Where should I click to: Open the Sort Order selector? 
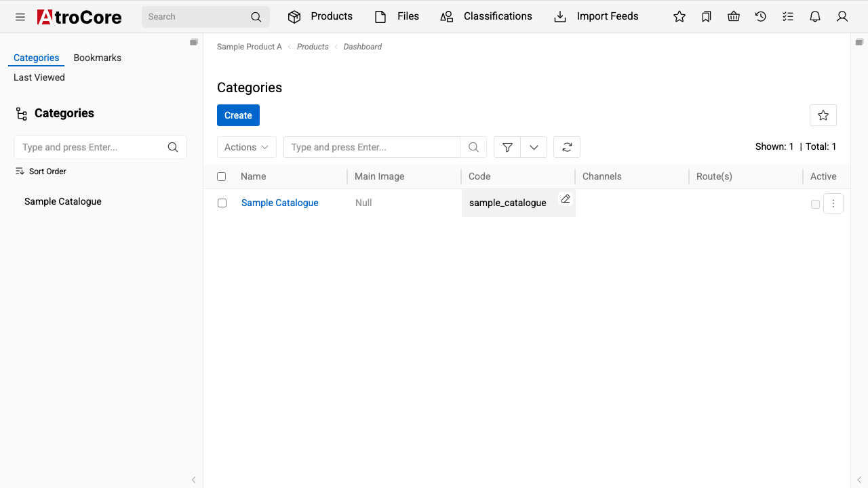(41, 171)
